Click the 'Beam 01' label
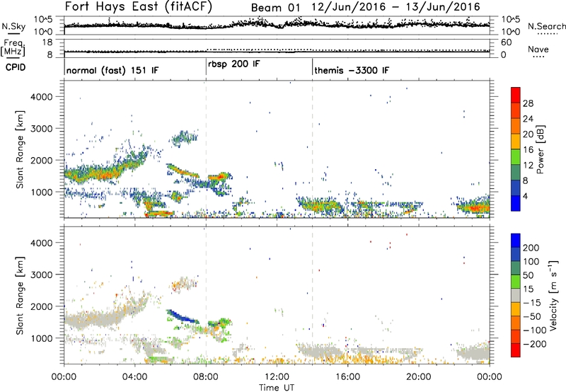 (x=275, y=8)
